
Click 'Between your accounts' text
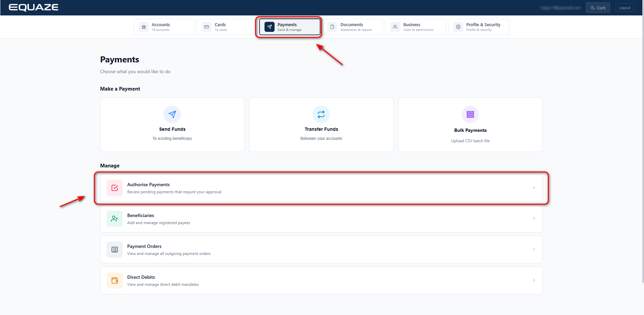(321, 139)
